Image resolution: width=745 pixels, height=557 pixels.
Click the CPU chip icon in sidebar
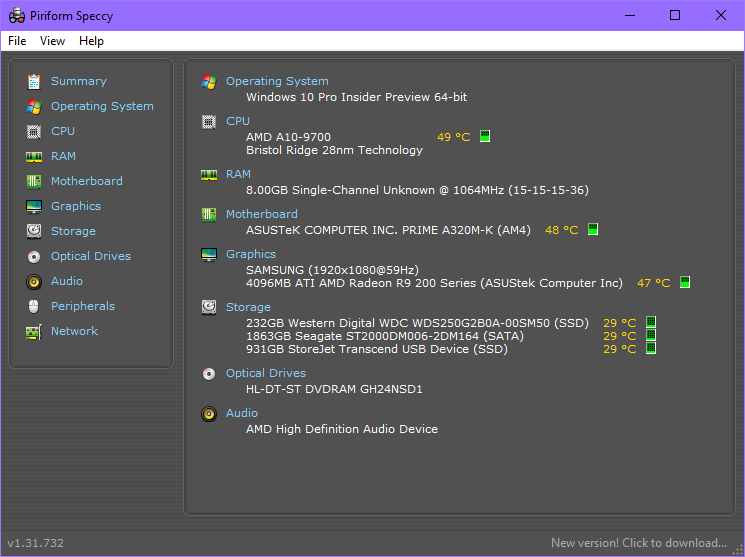(x=34, y=131)
